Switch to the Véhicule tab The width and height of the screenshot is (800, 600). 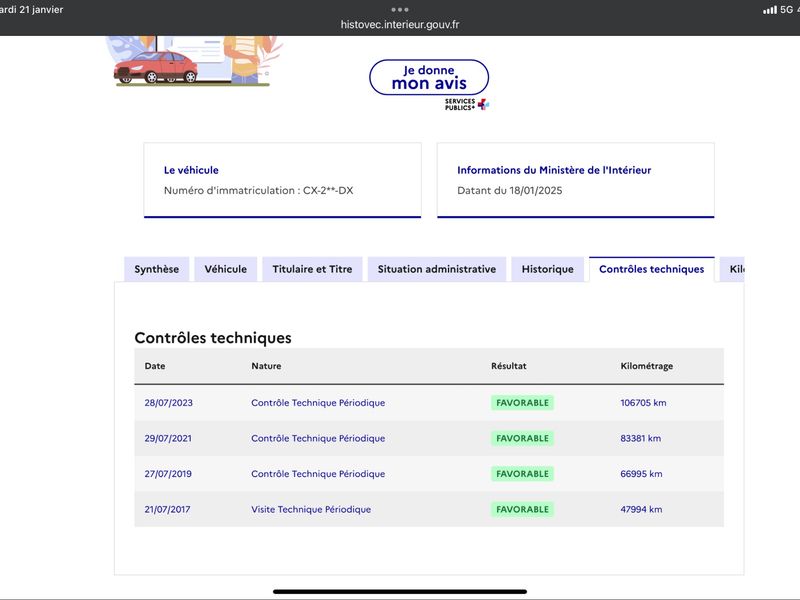pos(226,269)
